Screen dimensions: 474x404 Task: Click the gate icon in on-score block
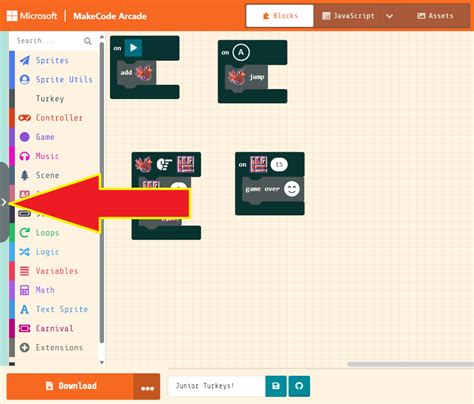click(259, 164)
